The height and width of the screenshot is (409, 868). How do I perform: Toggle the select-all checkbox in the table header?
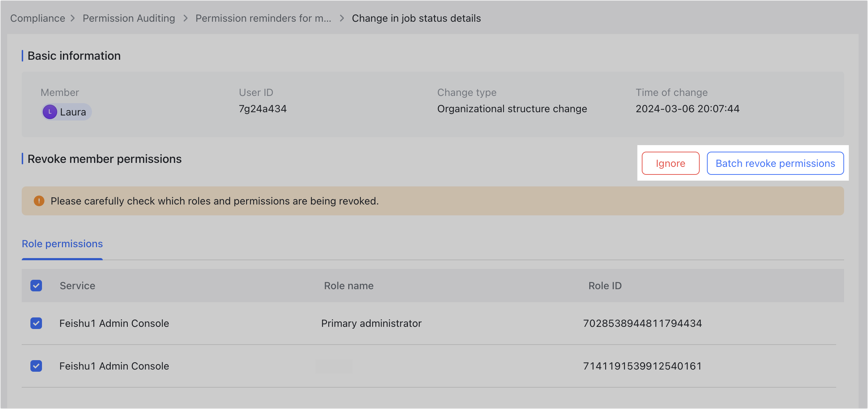36,286
